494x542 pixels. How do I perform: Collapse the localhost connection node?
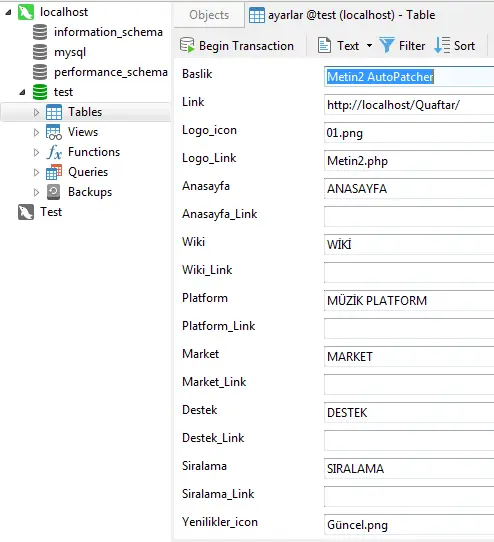click(8, 12)
